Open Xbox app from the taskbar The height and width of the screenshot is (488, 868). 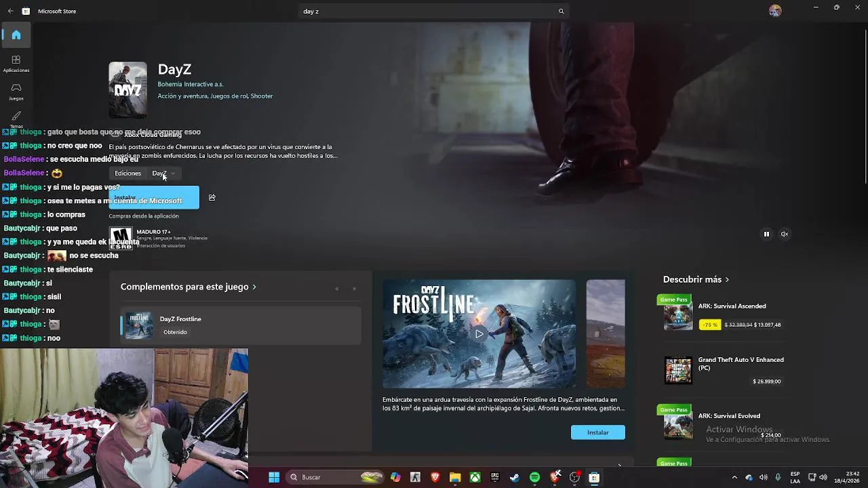click(475, 477)
